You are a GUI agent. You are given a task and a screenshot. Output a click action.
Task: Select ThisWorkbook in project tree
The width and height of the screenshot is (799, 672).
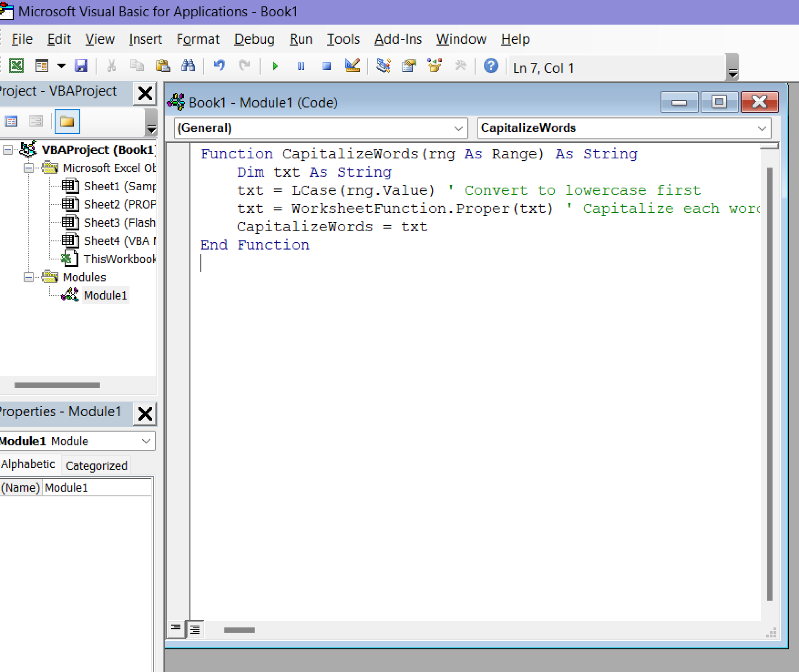(x=119, y=259)
